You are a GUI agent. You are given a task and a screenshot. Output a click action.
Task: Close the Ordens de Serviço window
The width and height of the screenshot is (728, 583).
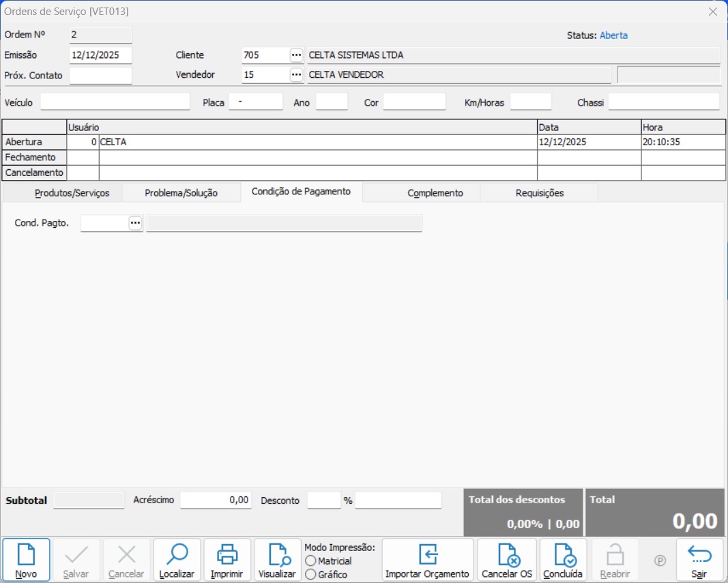pos(712,12)
